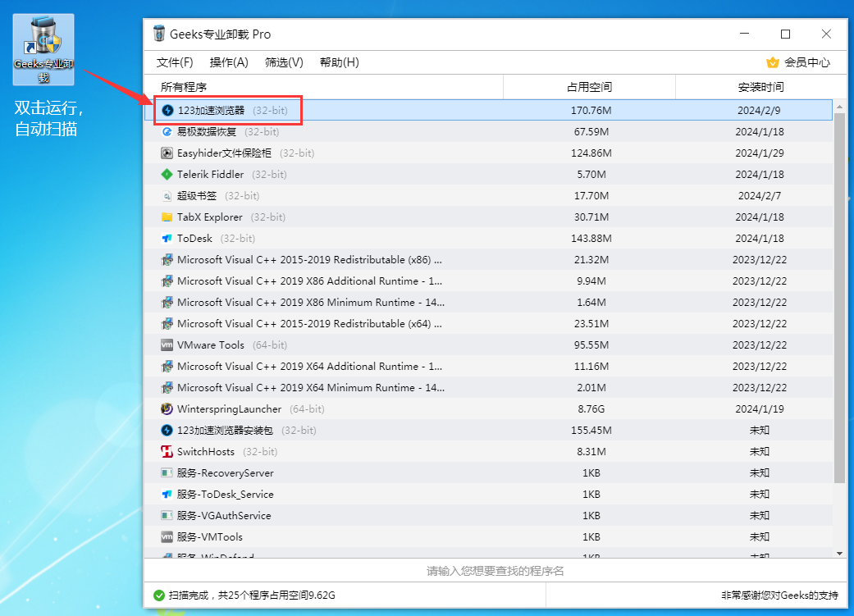Click the 服务-VMTools icon
The image size is (854, 616).
coord(167,536)
